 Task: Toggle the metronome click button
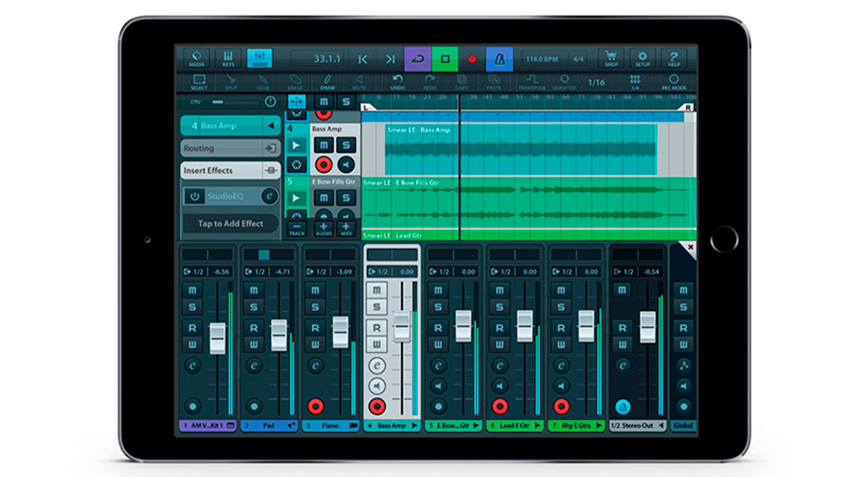tap(499, 59)
